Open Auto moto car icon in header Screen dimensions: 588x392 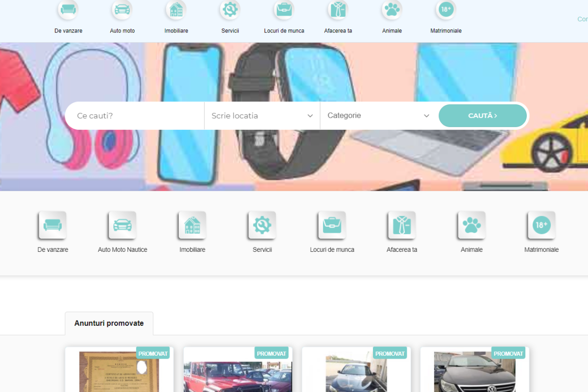122,9
